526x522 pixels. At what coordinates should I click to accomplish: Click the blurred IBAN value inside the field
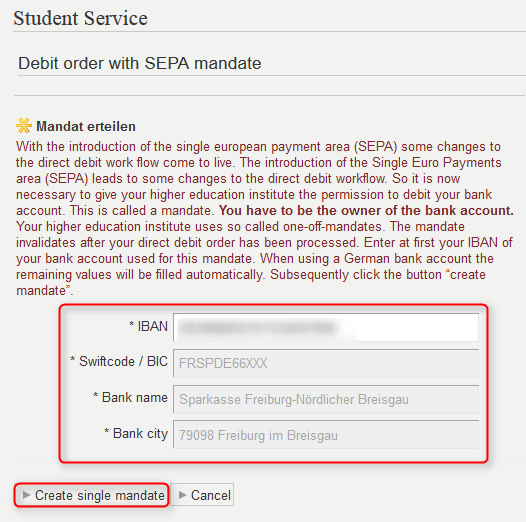257,327
